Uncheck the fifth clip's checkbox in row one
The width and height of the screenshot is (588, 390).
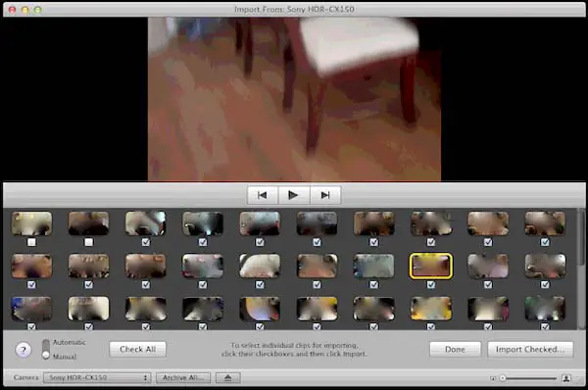pos(260,242)
